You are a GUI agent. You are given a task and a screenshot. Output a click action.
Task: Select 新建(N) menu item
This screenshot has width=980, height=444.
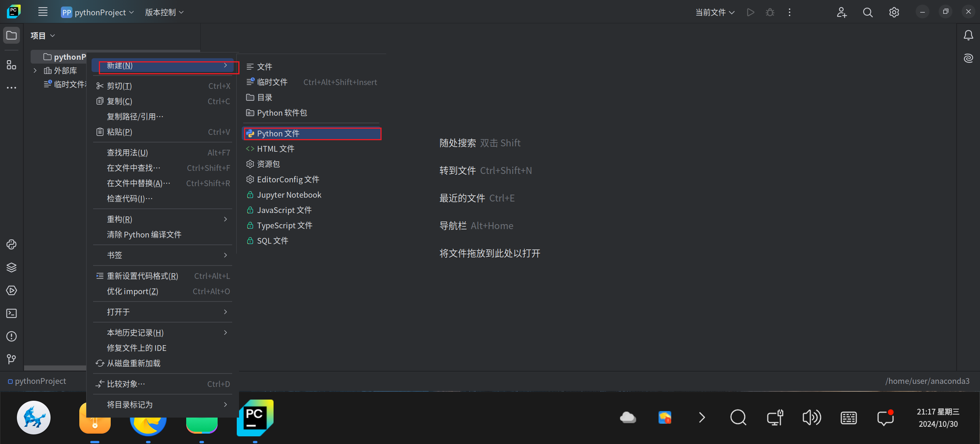pos(162,66)
